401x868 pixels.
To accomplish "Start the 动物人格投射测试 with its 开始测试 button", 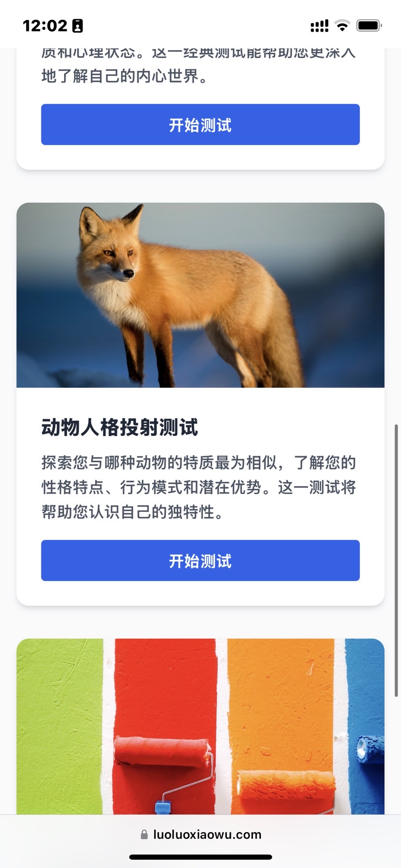I will [x=200, y=560].
